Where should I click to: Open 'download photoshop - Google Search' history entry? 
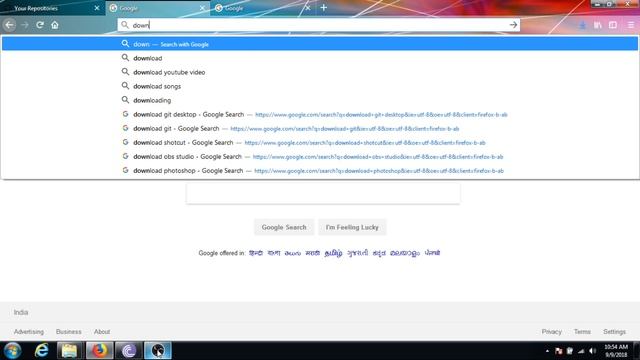click(x=320, y=171)
